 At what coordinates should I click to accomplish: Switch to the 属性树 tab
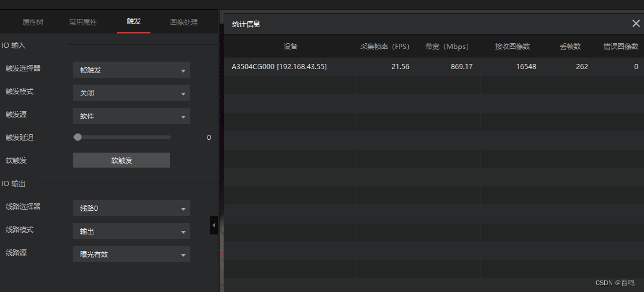pyautogui.click(x=32, y=22)
